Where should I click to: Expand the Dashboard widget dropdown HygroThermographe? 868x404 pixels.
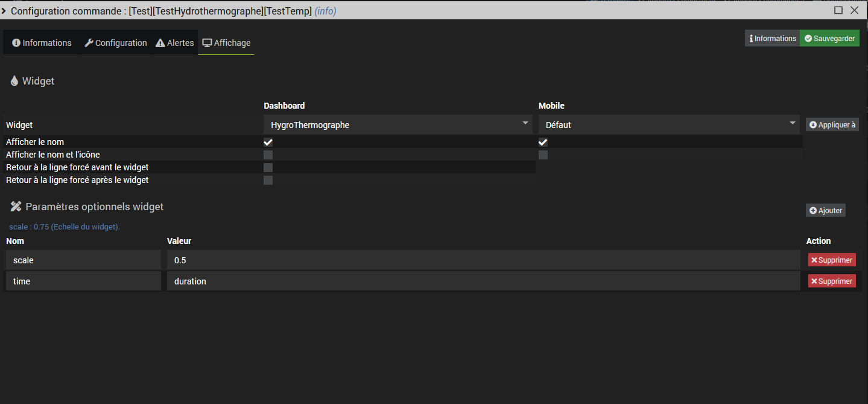(x=398, y=125)
